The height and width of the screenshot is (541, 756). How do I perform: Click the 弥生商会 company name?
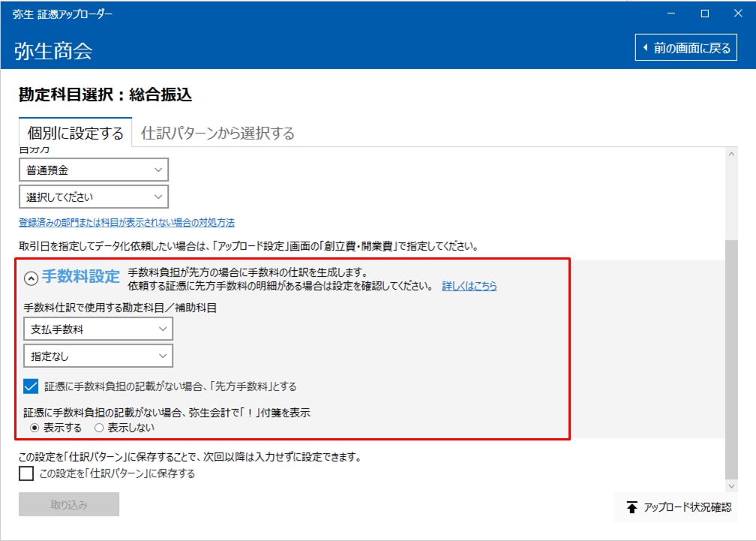[53, 50]
